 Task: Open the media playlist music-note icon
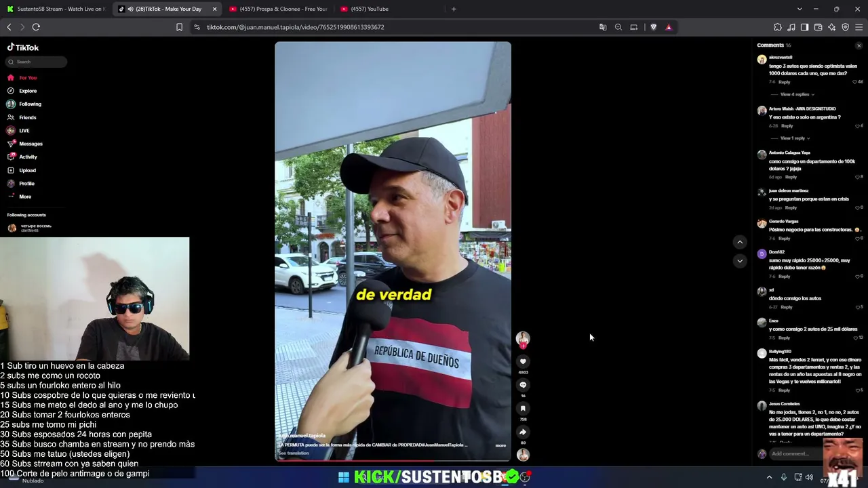tap(791, 27)
